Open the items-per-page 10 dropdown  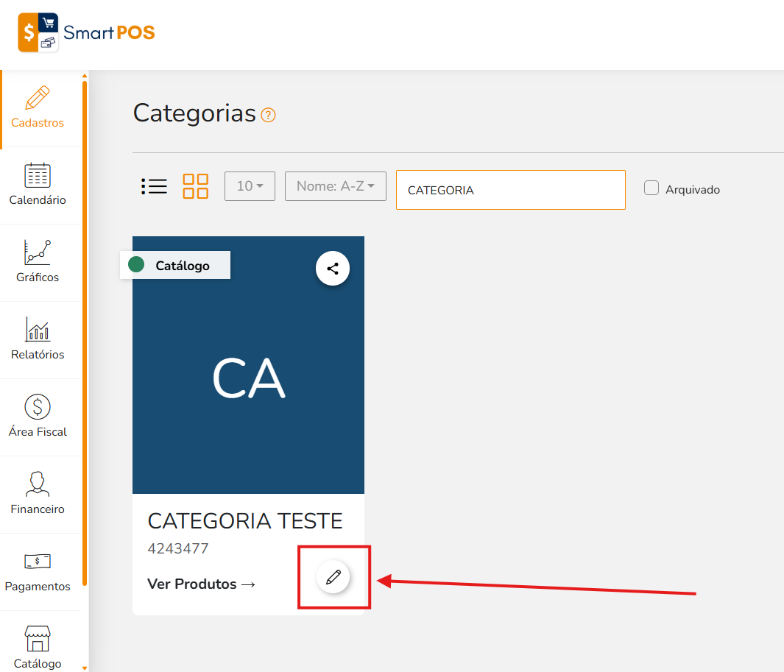pos(250,186)
